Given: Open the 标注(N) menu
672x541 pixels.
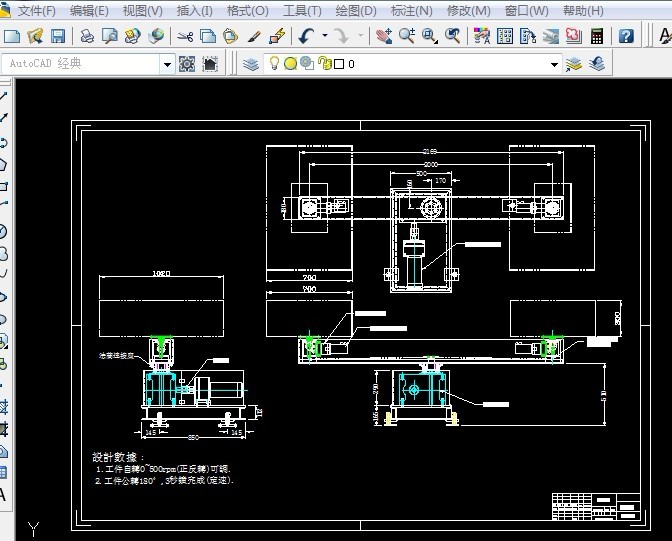Looking at the screenshot, I should pyautogui.click(x=411, y=11).
